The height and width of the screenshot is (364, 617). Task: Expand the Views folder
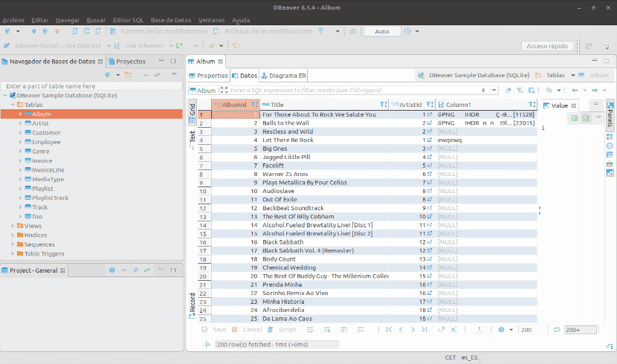[x=13, y=226]
